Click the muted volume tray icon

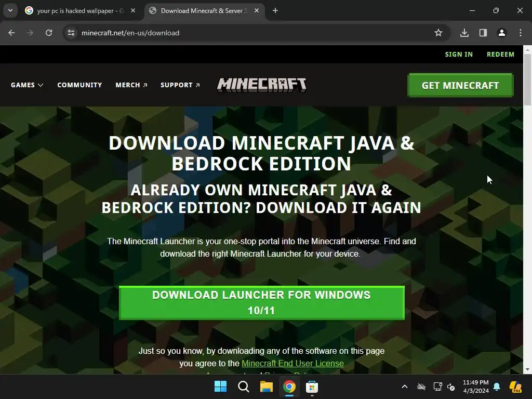tap(451, 387)
